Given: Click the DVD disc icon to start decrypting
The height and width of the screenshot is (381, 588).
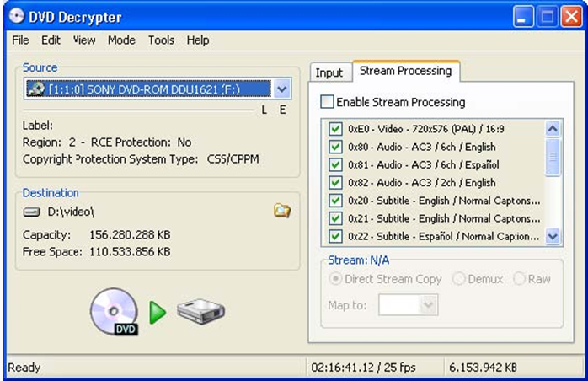Looking at the screenshot, I should [x=115, y=312].
